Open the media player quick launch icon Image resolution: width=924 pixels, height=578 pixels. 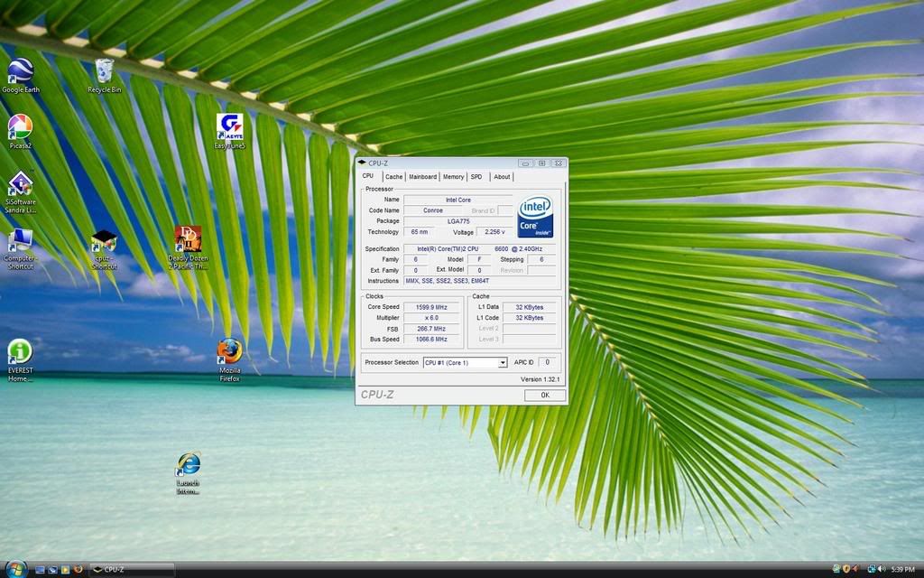coord(65,570)
